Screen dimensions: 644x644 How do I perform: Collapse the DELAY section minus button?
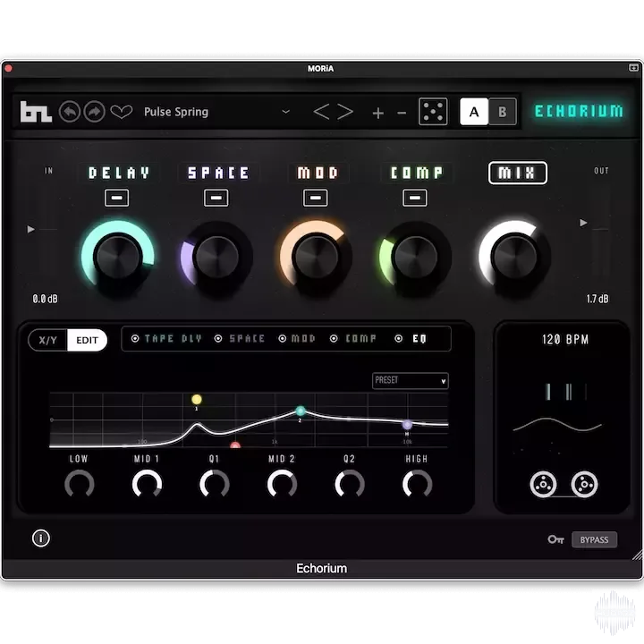tap(116, 198)
